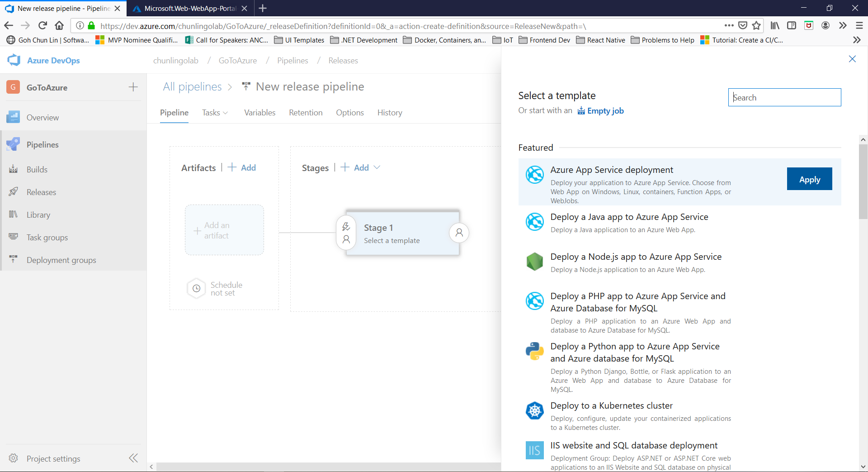
Task: Apply the Azure App Service deployment template
Action: coord(809,179)
